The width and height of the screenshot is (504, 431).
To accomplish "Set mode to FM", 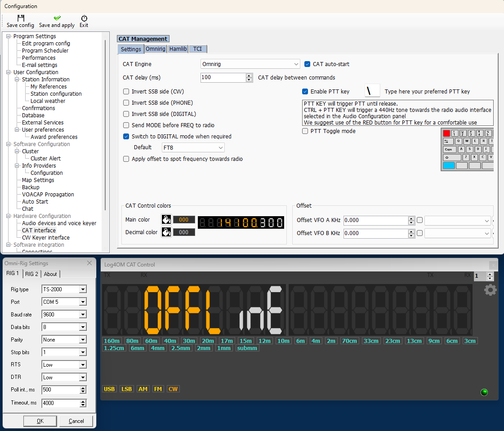I will click(x=158, y=389).
